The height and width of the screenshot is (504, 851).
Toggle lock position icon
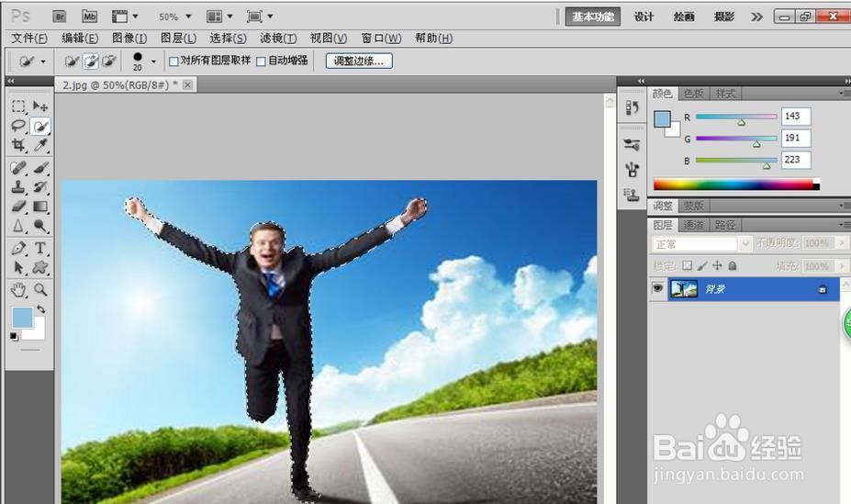[x=718, y=266]
